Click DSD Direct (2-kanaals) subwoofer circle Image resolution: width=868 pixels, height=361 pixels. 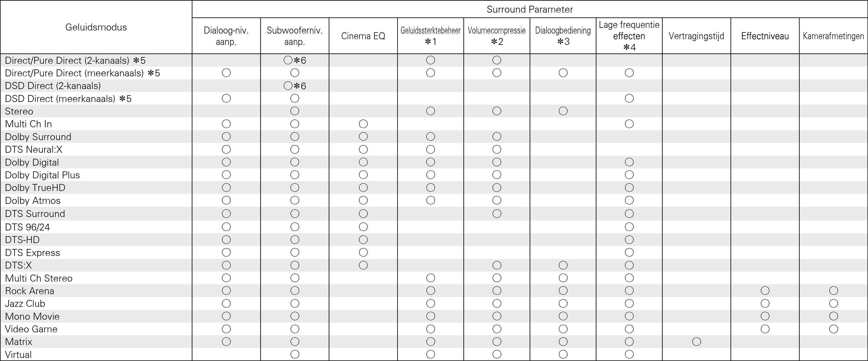point(288,86)
